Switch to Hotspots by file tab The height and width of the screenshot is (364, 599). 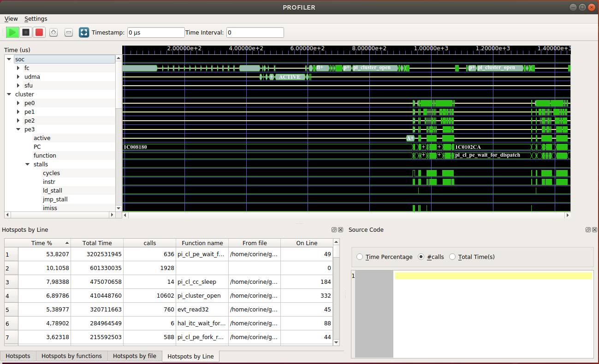[135, 356]
